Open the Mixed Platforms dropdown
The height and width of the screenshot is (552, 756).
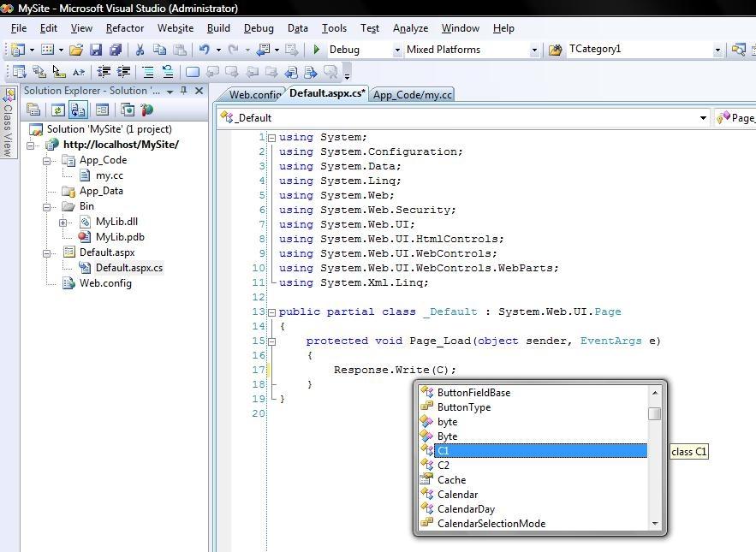534,50
